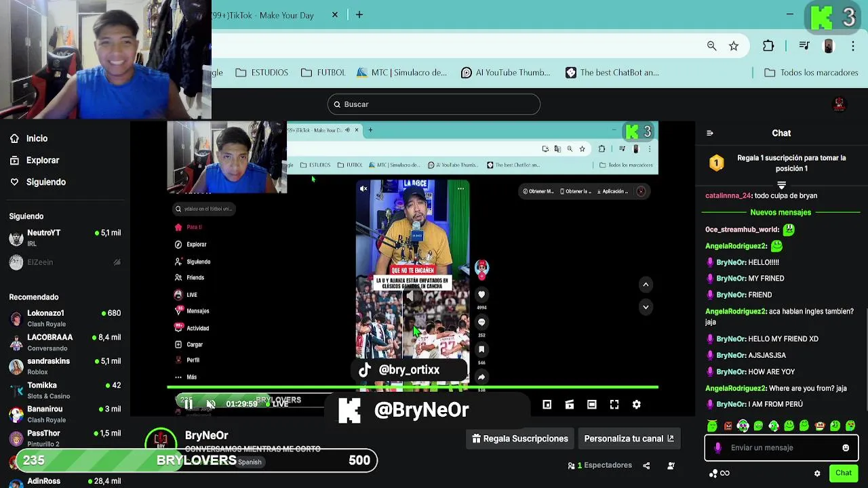Click catalinnna_24 username in chat
The width and height of the screenshot is (868, 488).
pos(728,195)
